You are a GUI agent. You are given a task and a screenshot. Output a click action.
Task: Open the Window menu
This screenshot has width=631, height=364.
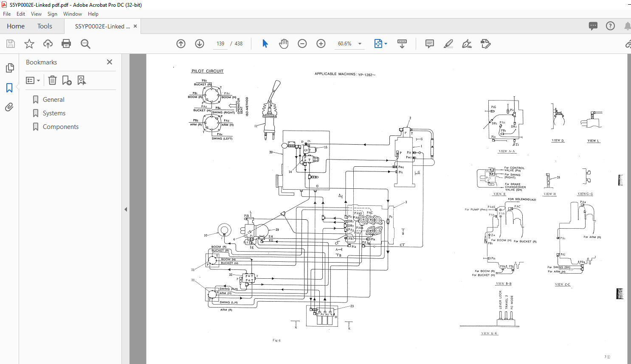[x=73, y=14]
